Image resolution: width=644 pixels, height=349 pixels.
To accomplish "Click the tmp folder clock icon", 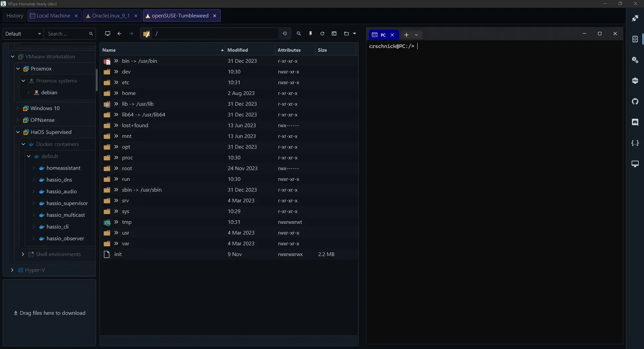I will tap(107, 222).
